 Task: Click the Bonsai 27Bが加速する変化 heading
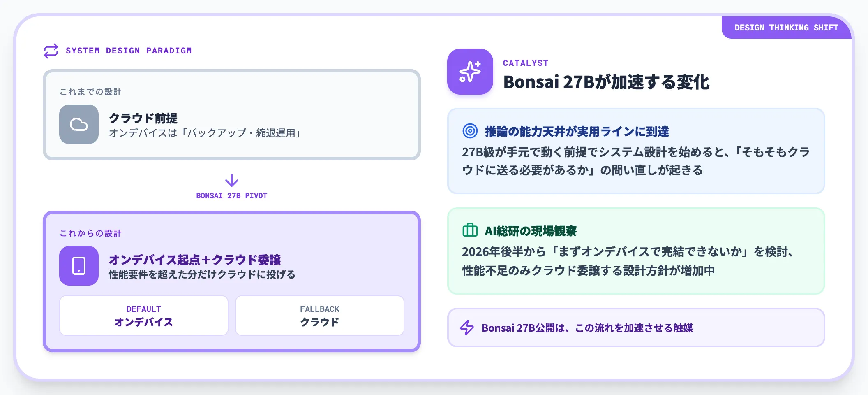click(607, 82)
